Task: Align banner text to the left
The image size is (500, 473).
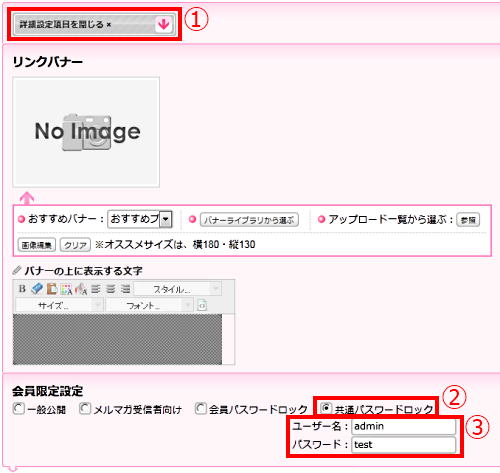Action: coord(96,289)
